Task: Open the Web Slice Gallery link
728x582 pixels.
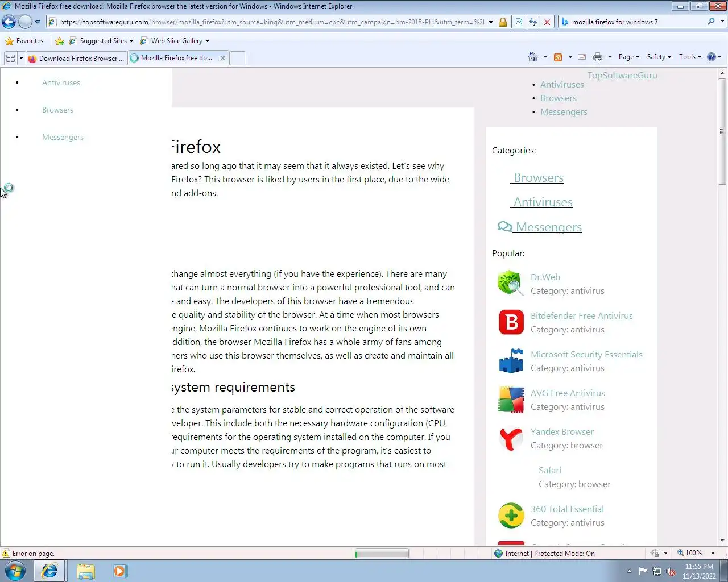Action: tap(175, 41)
